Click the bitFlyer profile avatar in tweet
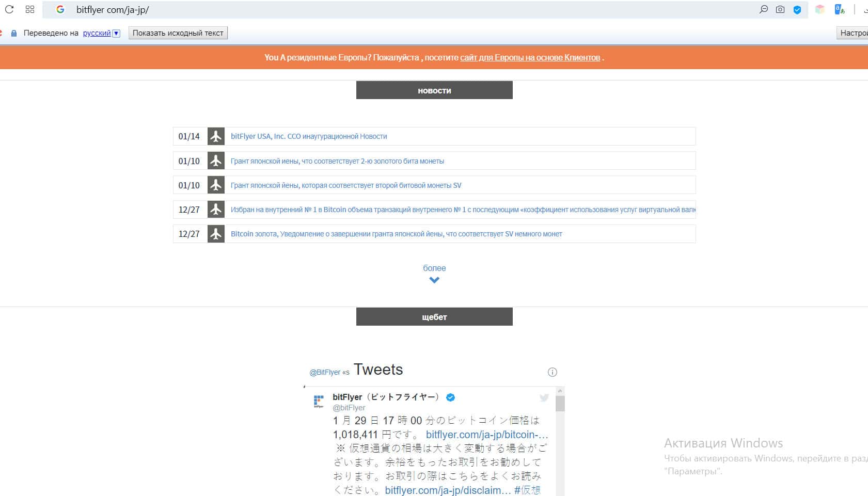This screenshot has width=868, height=496. [x=319, y=401]
